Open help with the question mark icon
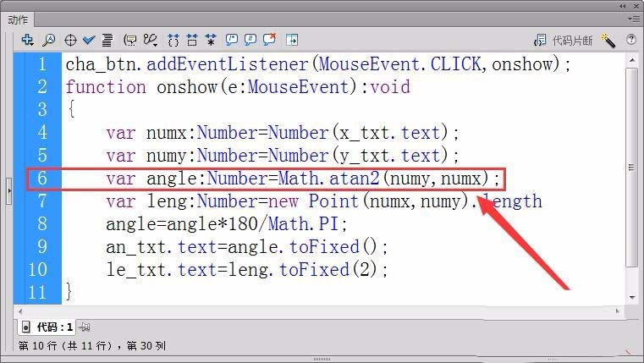 tap(630, 40)
